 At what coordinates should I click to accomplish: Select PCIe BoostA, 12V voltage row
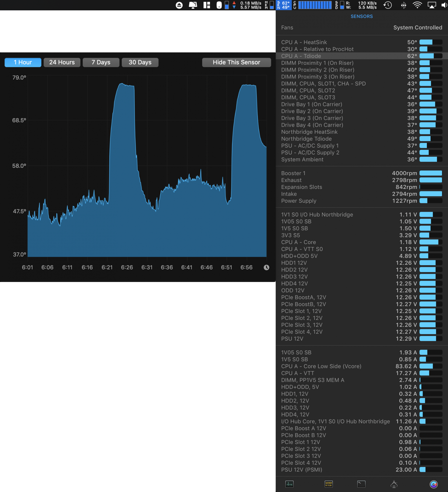[362, 297]
